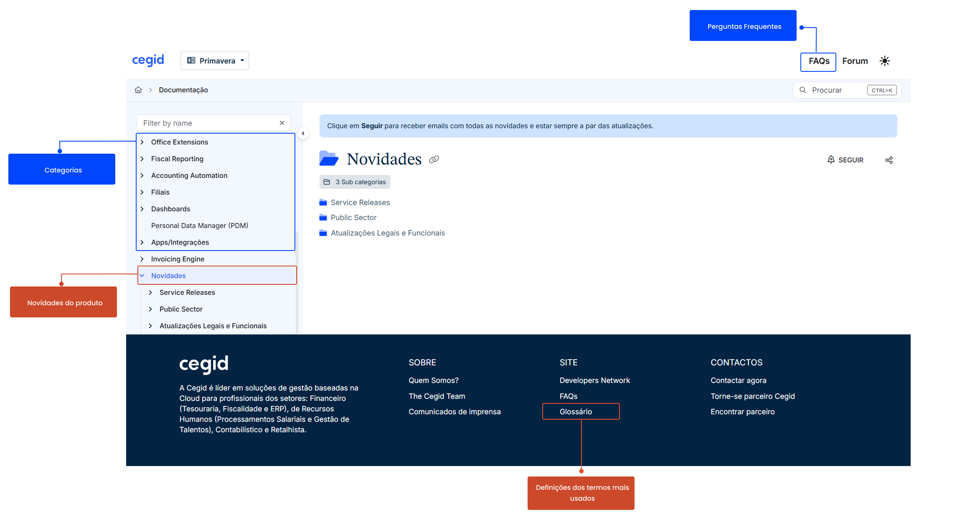The image size is (980, 522).
Task: Open FAQs link in footer
Action: click(x=568, y=396)
